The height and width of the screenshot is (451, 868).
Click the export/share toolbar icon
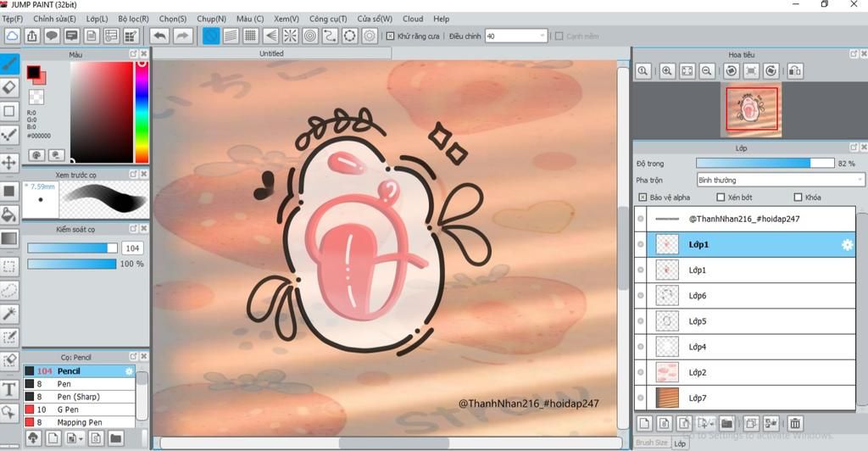tap(32, 36)
